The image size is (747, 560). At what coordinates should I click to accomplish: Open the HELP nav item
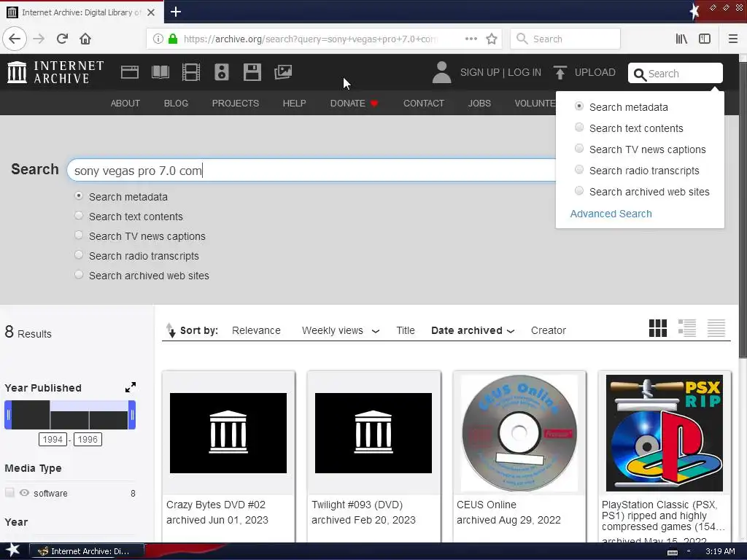(295, 104)
